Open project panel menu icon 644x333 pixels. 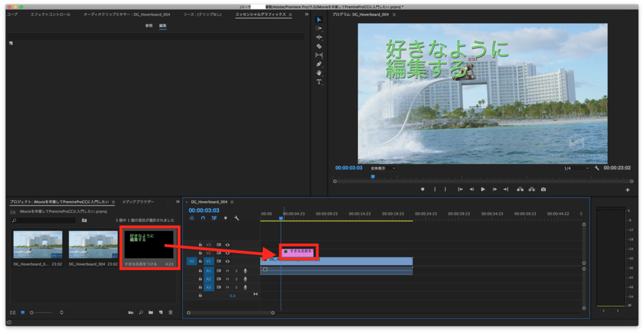[113, 202]
